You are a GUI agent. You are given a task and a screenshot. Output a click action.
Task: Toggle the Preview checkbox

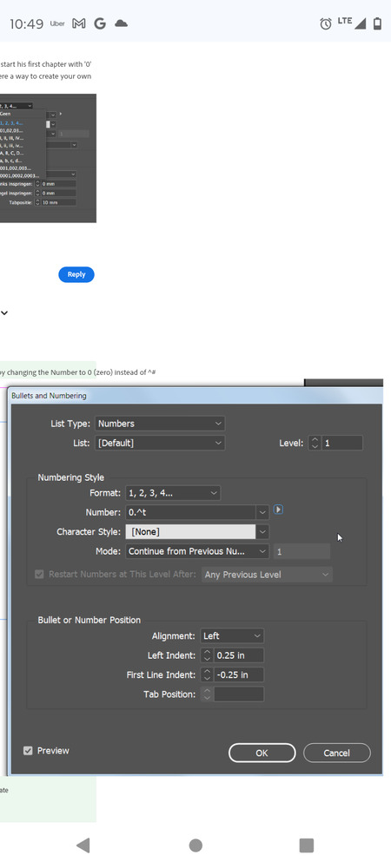pos(28,751)
